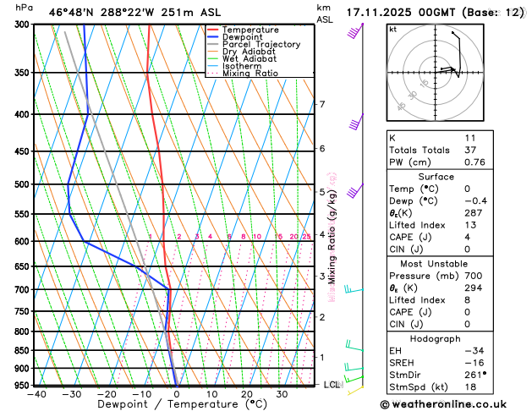Click the '700' hPa pressure axis label
The width and height of the screenshot is (532, 411).
[24, 289]
